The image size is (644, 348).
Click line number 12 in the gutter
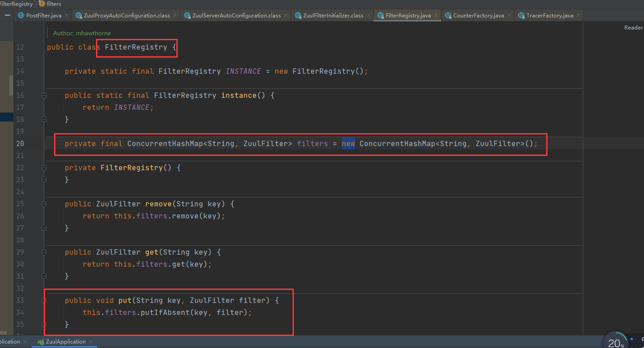(20, 47)
